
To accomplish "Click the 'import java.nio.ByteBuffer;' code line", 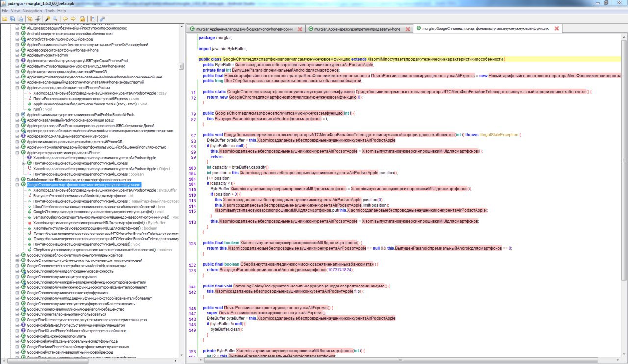I will pos(223,48).
